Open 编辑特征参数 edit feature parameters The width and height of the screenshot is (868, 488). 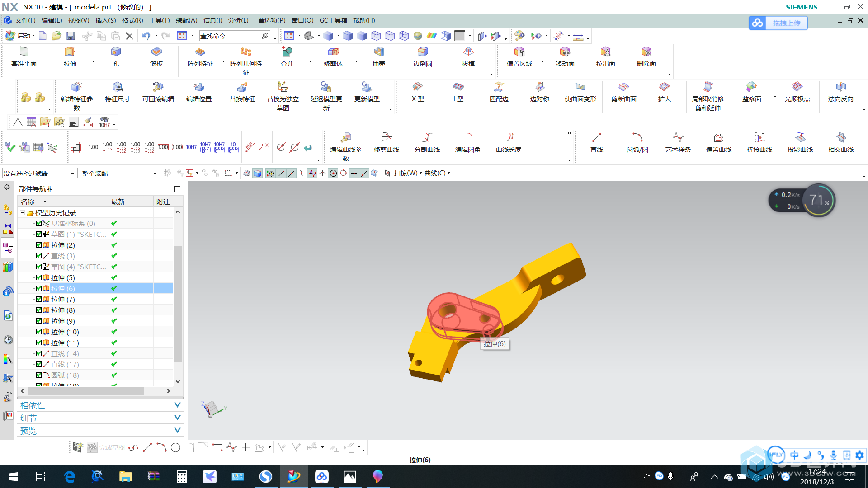pos(77,87)
